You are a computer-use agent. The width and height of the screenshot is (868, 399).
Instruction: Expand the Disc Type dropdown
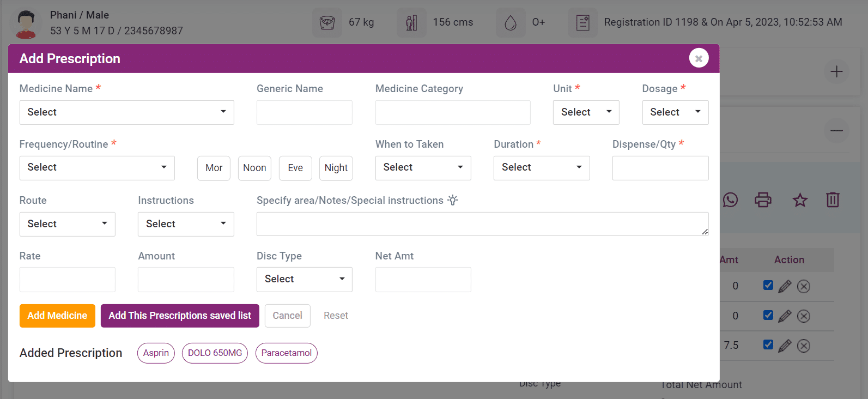tap(304, 279)
